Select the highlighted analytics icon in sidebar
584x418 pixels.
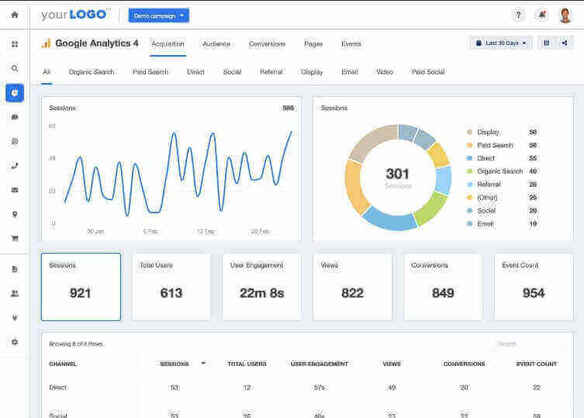[x=15, y=93]
